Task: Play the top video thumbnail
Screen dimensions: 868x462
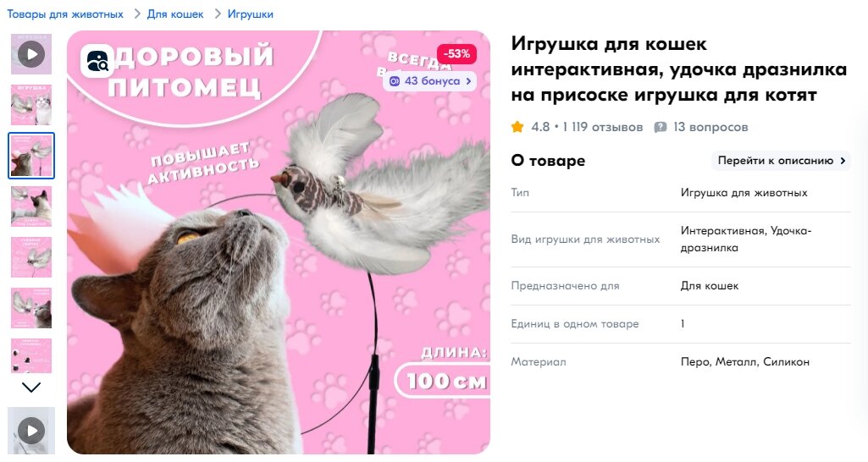Action: click(31, 54)
